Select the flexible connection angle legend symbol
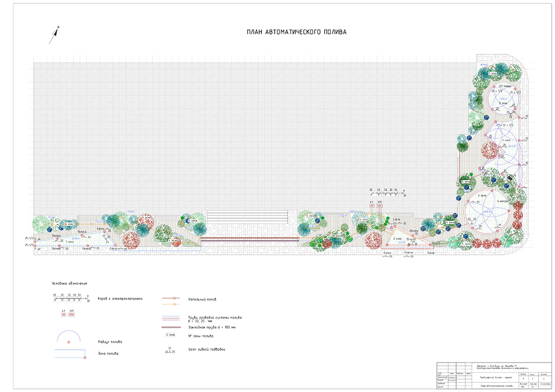 (171, 350)
